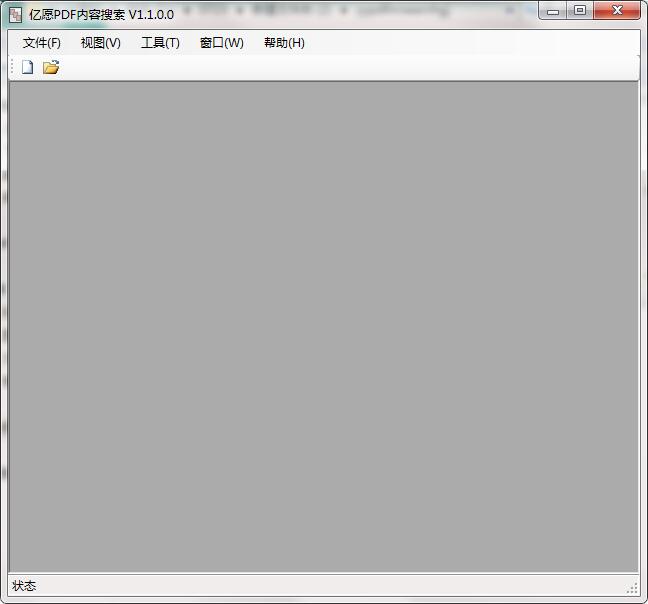Close the 亿愿PDF内容搜索 window
648x604 pixels.
[617, 11]
